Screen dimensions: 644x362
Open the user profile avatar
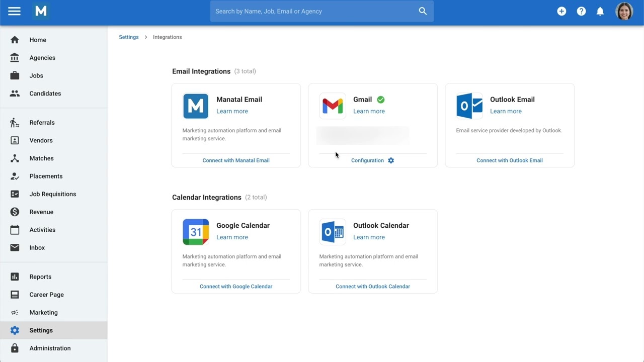coord(624,11)
